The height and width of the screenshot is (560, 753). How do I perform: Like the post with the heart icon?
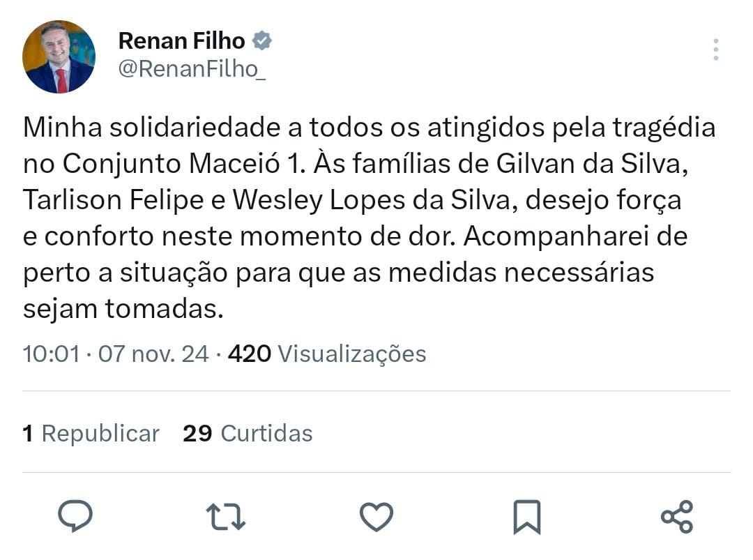pyautogui.click(x=376, y=517)
